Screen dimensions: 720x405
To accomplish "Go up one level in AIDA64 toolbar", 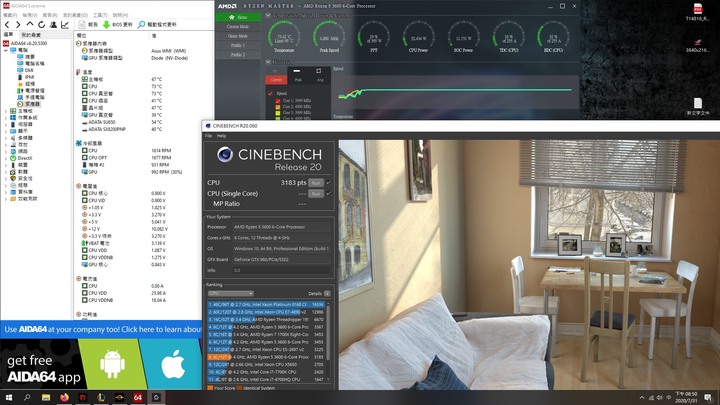I will 30,24.
